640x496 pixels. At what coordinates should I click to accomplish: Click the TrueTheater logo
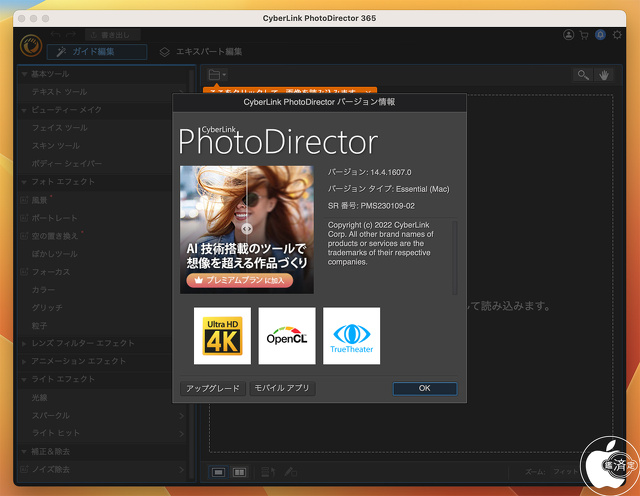[x=351, y=336]
